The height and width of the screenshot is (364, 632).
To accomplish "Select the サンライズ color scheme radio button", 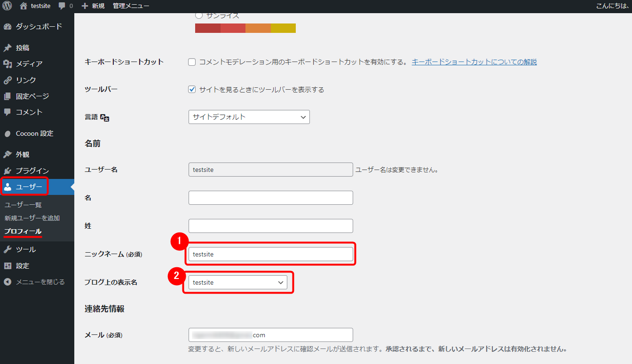I will [199, 15].
